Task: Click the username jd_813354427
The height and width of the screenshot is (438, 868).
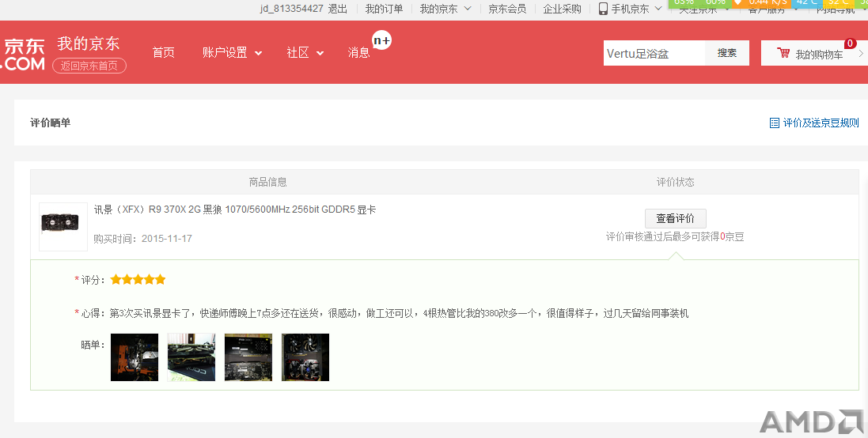Action: click(x=292, y=9)
